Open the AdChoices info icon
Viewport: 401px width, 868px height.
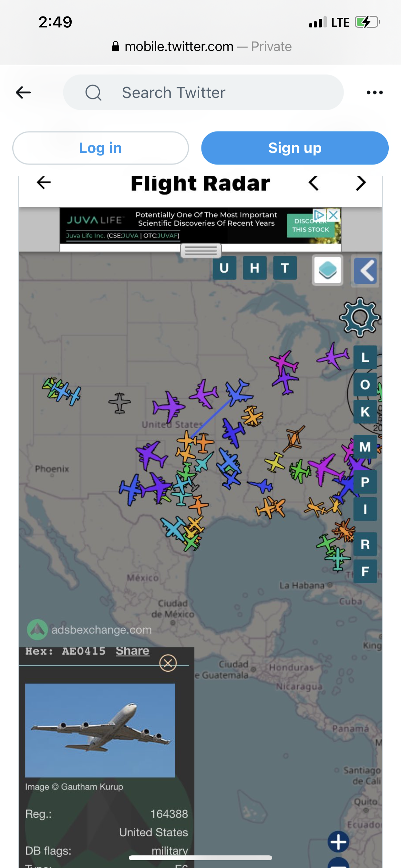(319, 215)
